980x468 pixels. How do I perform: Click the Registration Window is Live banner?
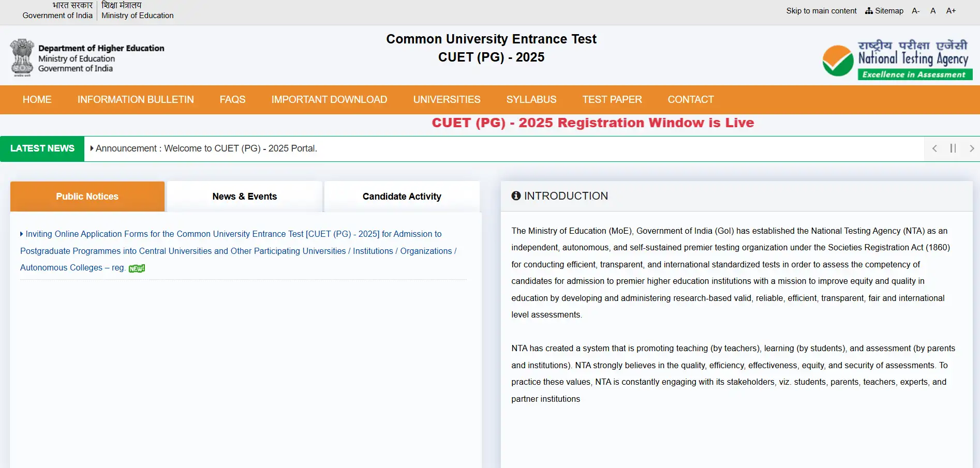[593, 123]
